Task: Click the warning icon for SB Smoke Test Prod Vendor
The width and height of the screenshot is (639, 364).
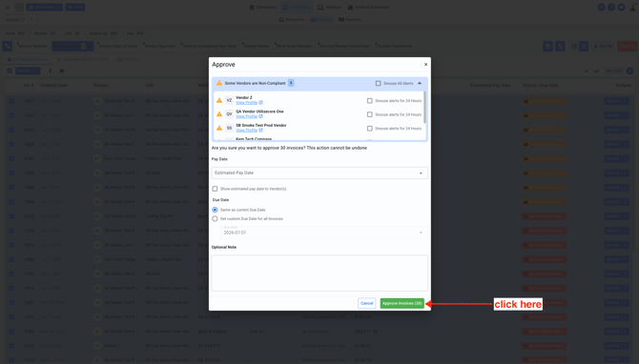Action: coord(218,128)
